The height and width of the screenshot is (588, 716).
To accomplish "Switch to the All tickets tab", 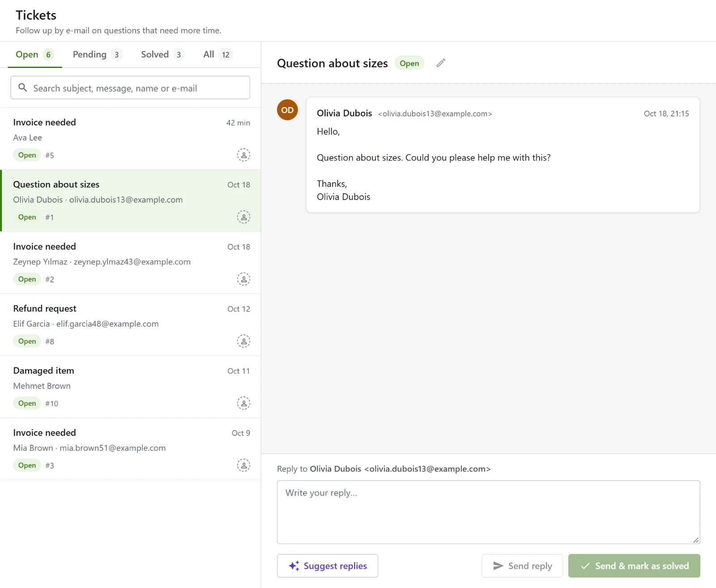I will tap(217, 55).
